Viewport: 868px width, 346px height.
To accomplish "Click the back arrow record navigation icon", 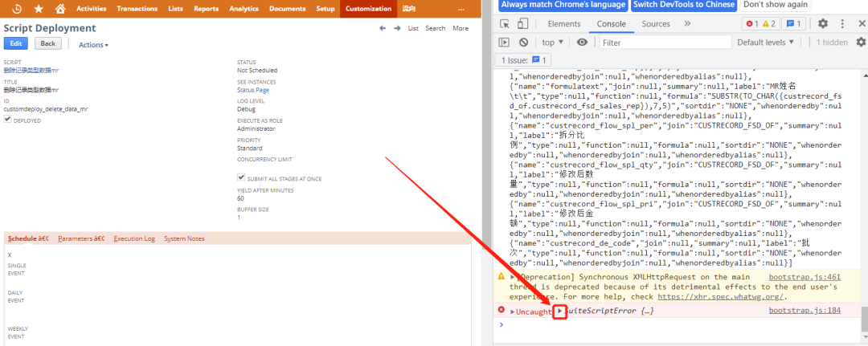I will pos(383,28).
